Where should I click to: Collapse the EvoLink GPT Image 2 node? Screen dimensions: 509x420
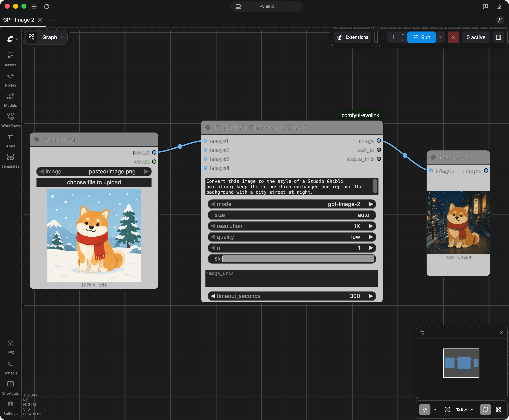[208, 127]
